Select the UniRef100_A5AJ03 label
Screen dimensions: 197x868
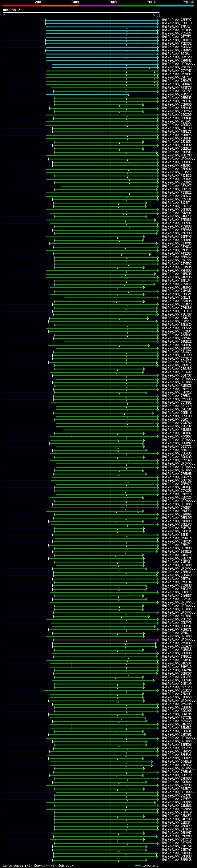pyautogui.click(x=176, y=67)
